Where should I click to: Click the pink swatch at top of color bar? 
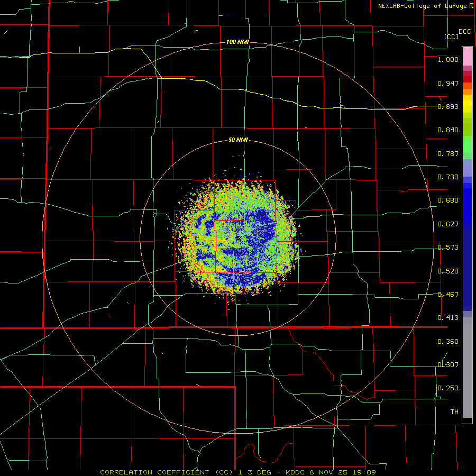467,56
